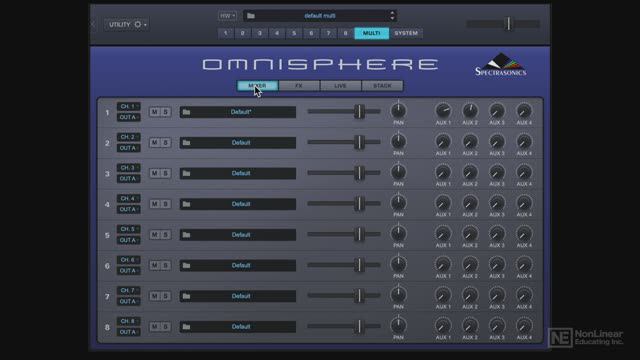Click the AUX 1 knob on part 1

[443, 111]
